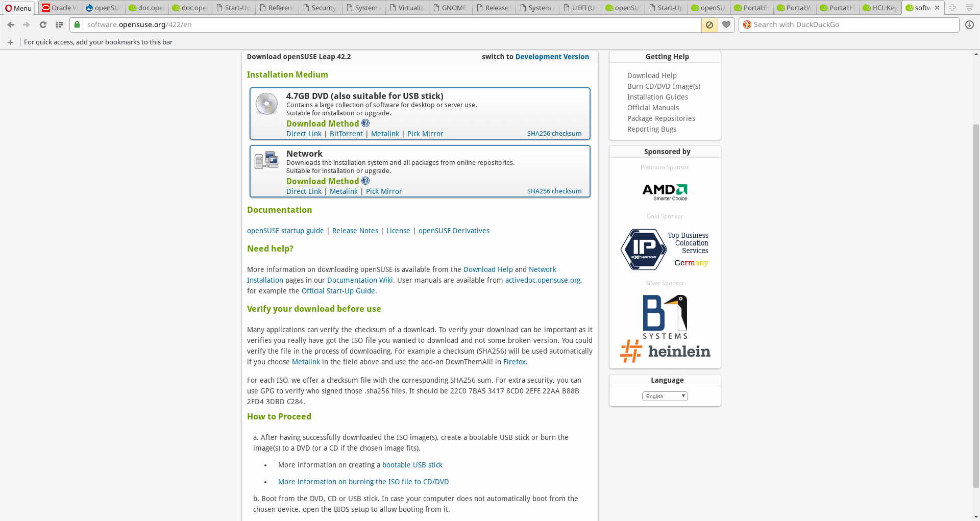The height and width of the screenshot is (521, 980).
Task: Open the Official Start-Up Guide link
Action: coord(338,291)
